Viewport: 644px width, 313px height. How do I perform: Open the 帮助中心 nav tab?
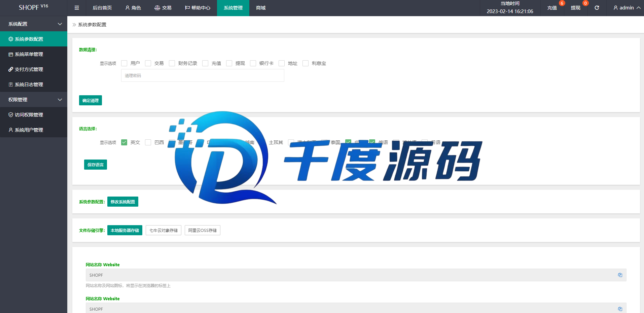pos(198,8)
